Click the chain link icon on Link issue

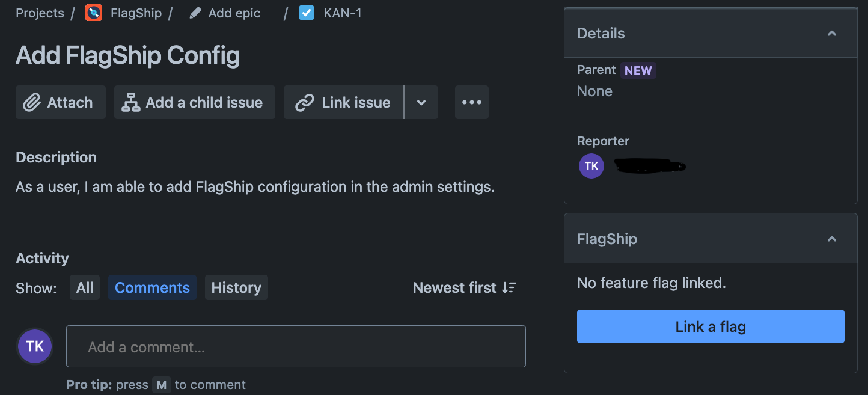pyautogui.click(x=305, y=102)
